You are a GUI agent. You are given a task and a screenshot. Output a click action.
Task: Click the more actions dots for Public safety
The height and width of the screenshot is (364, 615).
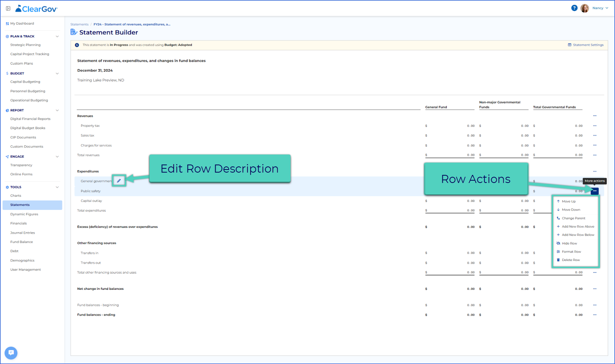[595, 191]
